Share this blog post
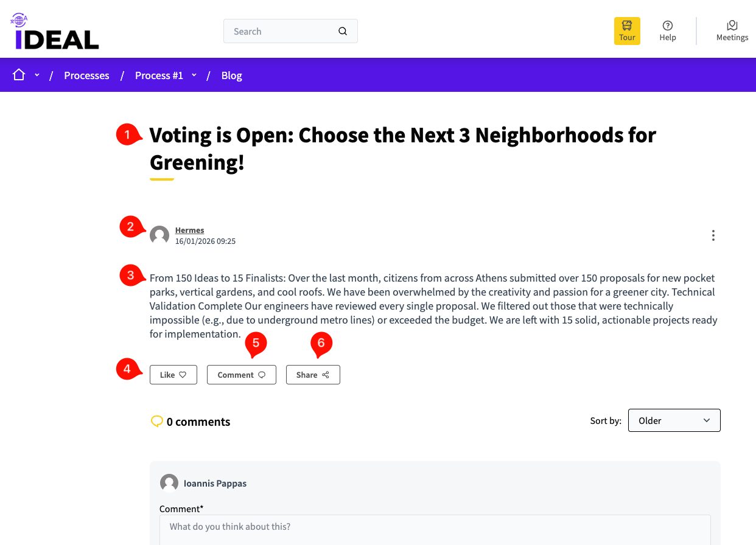756x545 pixels. click(313, 375)
